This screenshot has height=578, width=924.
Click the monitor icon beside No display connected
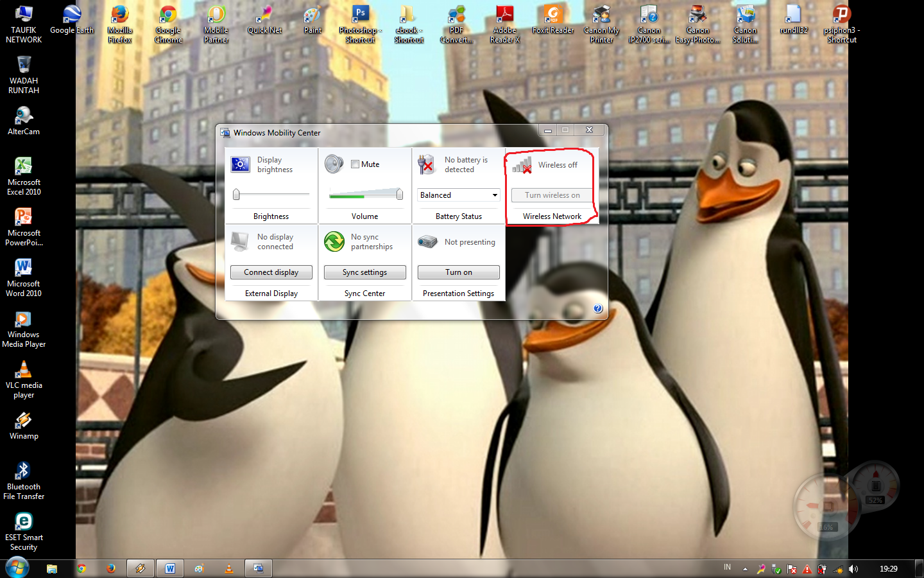(240, 241)
